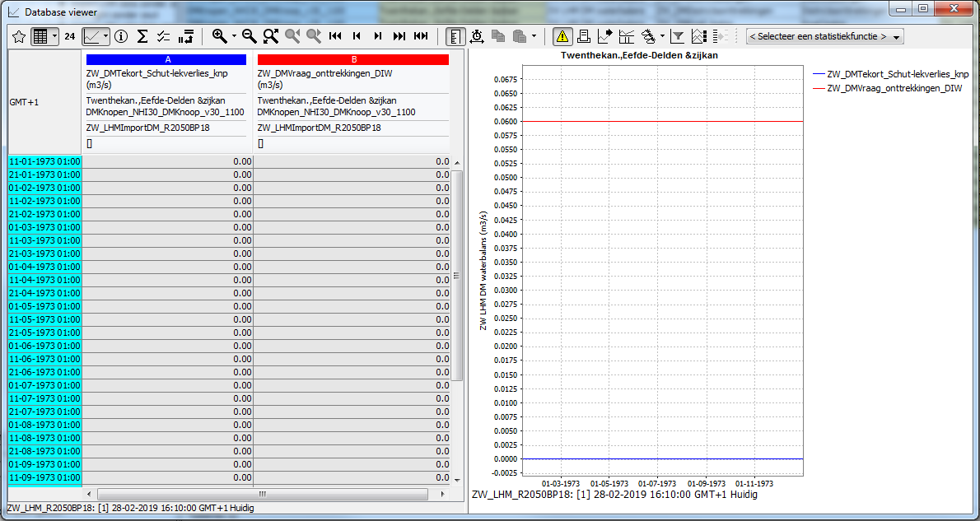This screenshot has height=521, width=980.
Task: Click the table horizontal scrollbar thumb
Action: point(263,494)
